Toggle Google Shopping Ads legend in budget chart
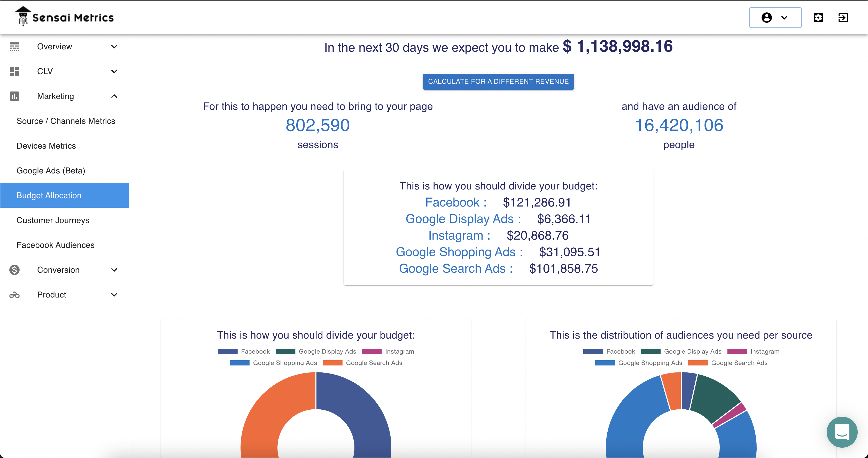 [x=273, y=363]
